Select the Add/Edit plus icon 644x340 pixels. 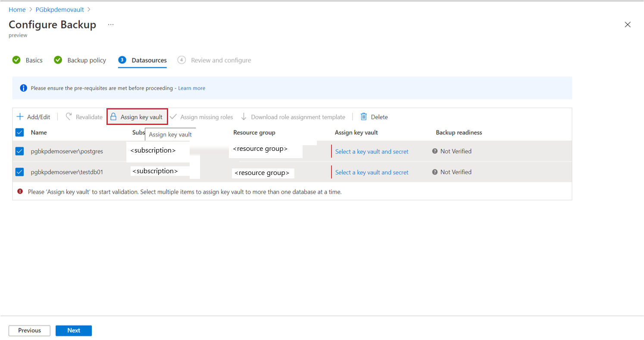tap(20, 116)
